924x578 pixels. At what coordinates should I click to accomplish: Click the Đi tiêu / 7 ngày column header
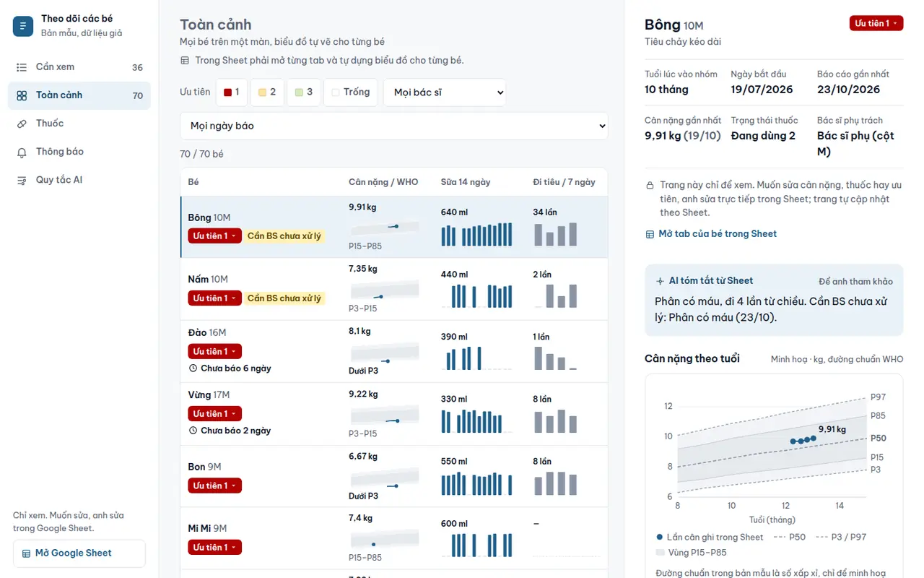(x=565, y=182)
